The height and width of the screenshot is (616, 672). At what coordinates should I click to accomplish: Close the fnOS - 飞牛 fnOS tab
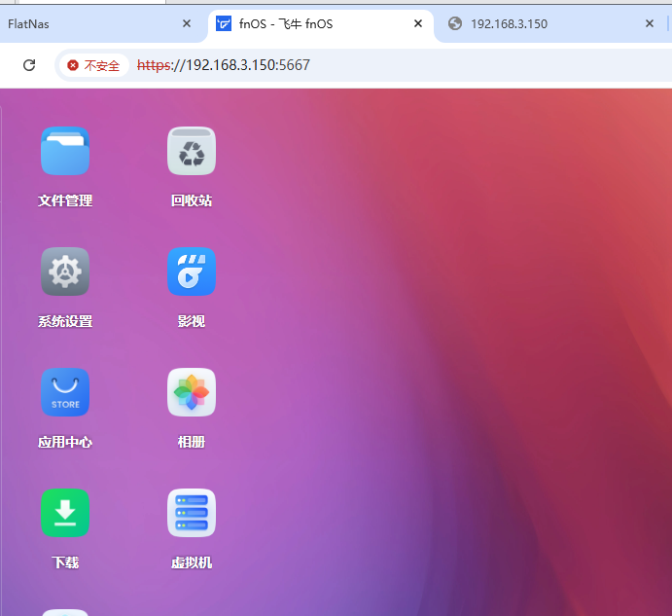pyautogui.click(x=418, y=23)
